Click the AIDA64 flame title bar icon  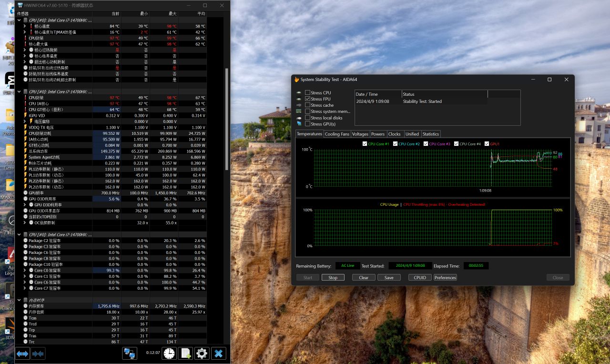click(x=296, y=80)
